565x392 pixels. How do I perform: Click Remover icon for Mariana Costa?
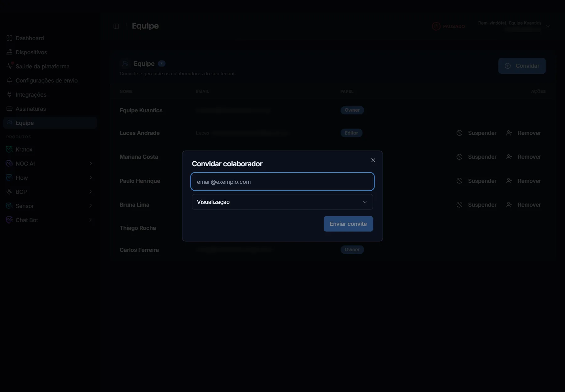(509, 157)
